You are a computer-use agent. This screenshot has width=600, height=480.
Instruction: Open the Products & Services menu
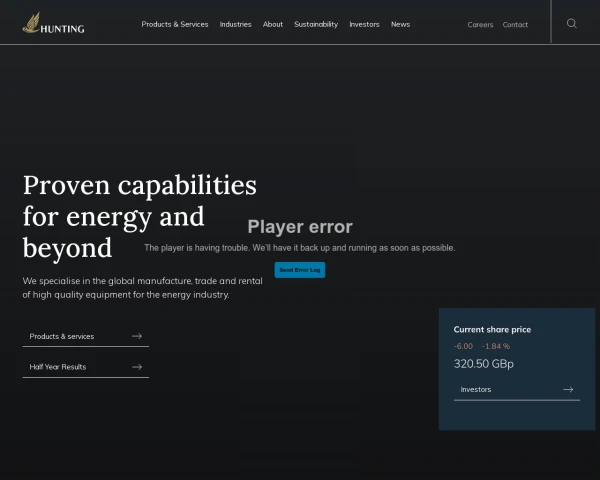[175, 24]
